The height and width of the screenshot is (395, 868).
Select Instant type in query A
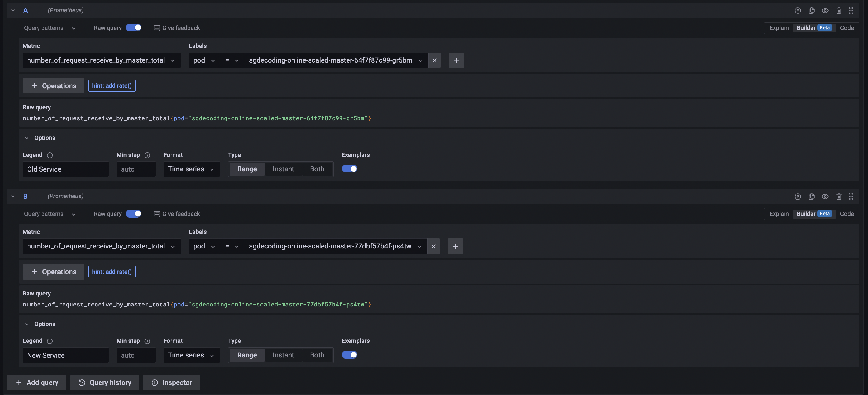pyautogui.click(x=283, y=169)
